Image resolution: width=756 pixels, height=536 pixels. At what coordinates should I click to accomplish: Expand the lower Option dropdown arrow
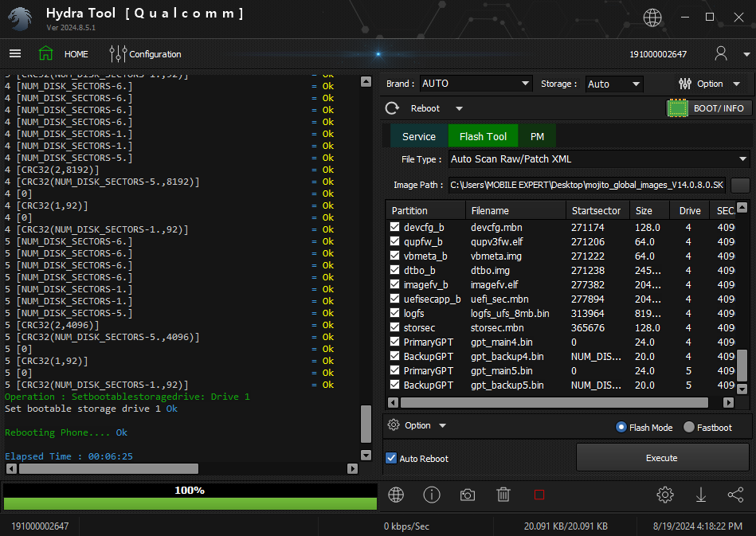(443, 425)
